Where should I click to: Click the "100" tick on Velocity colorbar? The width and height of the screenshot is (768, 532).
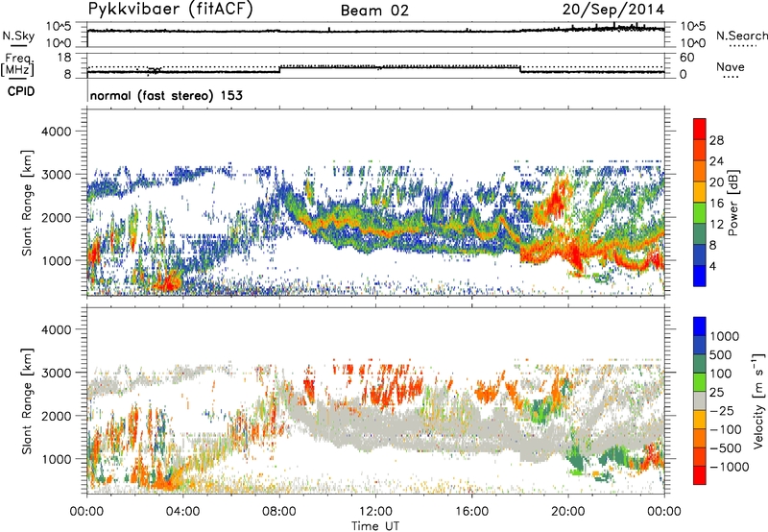(721, 374)
